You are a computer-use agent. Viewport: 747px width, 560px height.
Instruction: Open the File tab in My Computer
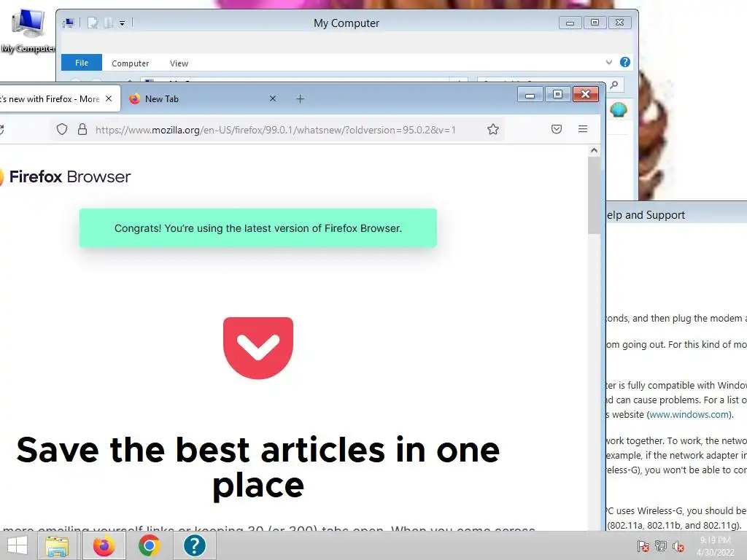[x=82, y=63]
